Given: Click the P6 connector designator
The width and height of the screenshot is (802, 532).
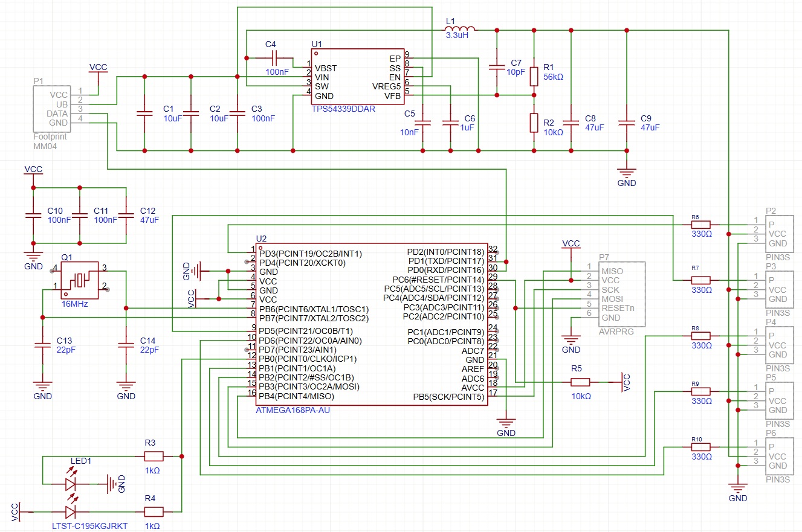Looking at the screenshot, I should 771,433.
